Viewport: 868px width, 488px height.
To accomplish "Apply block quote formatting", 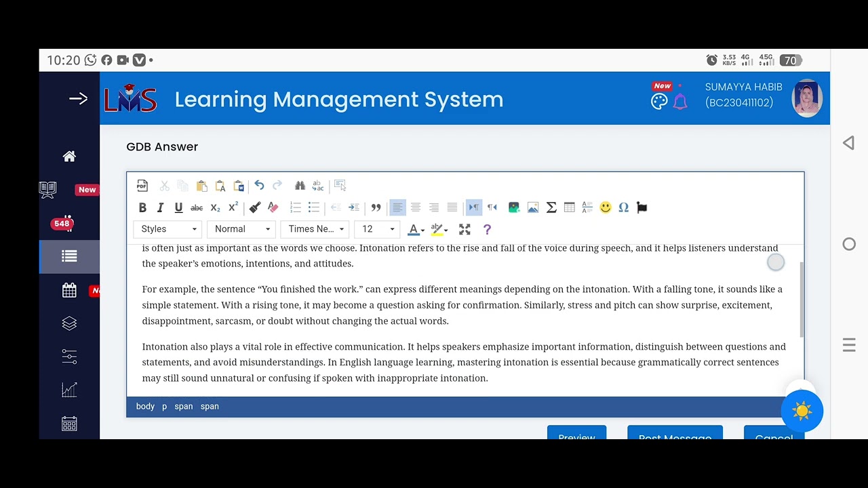I will [376, 207].
